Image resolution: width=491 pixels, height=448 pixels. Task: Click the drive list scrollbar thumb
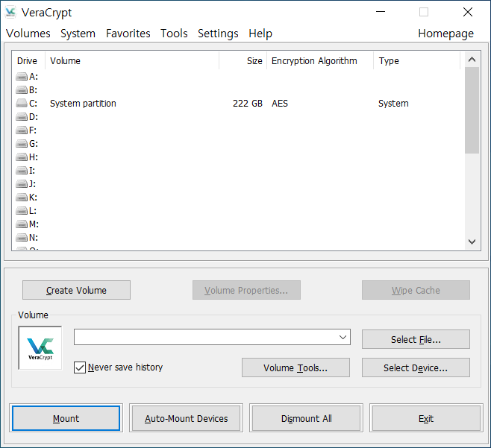pyautogui.click(x=472, y=110)
